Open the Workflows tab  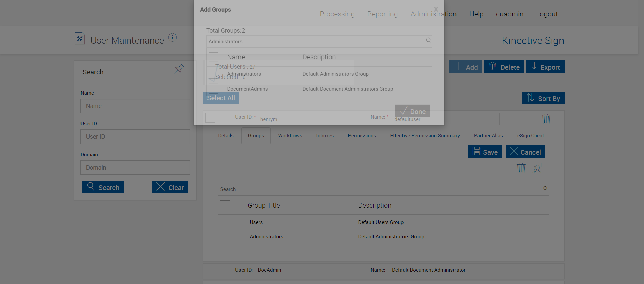[x=290, y=136]
